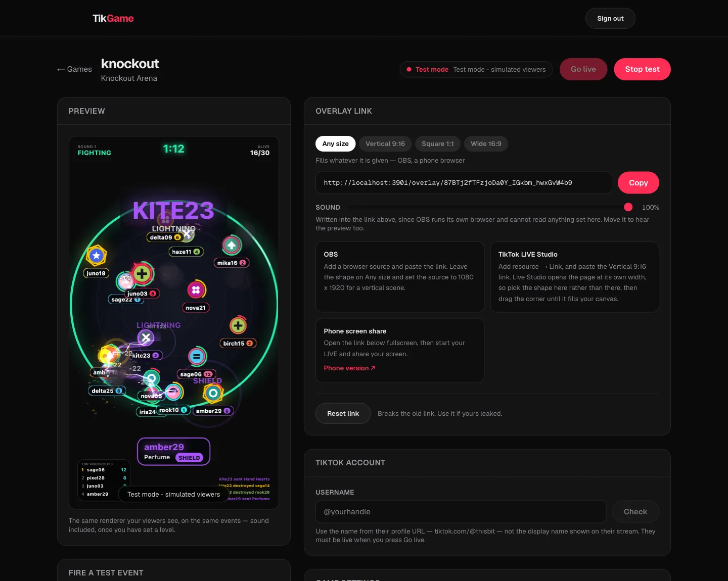This screenshot has width=728, height=581.
Task: Open the Phone version link
Action: click(x=350, y=368)
